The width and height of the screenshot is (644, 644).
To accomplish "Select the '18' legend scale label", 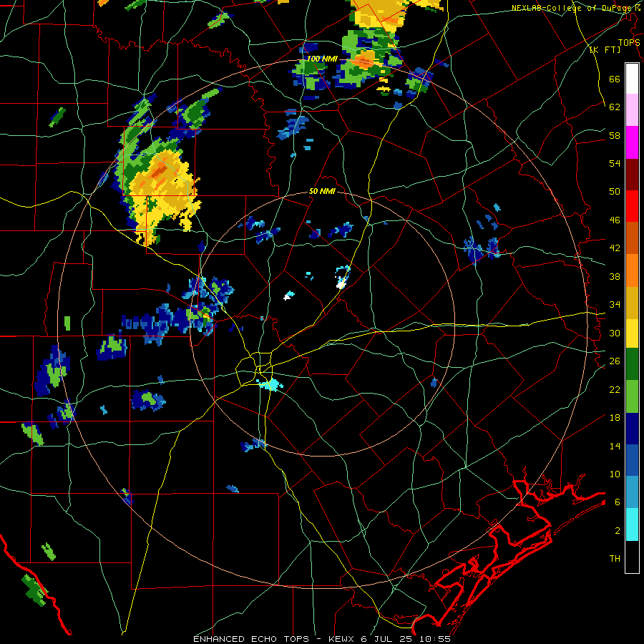I will [x=615, y=418].
